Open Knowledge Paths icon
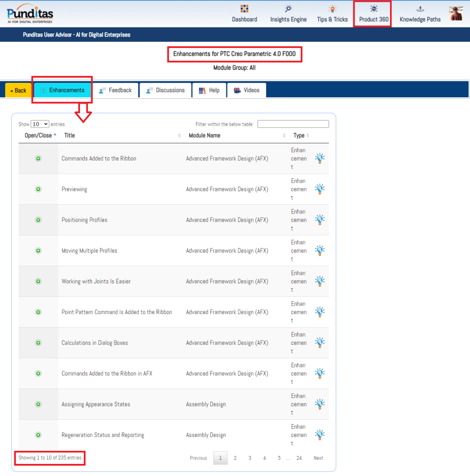470x476 pixels. 420,9
